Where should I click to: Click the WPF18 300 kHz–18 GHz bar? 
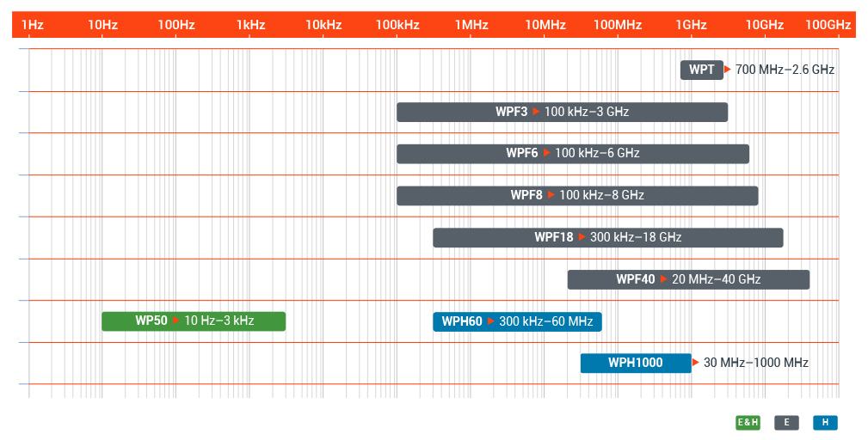[x=608, y=238]
